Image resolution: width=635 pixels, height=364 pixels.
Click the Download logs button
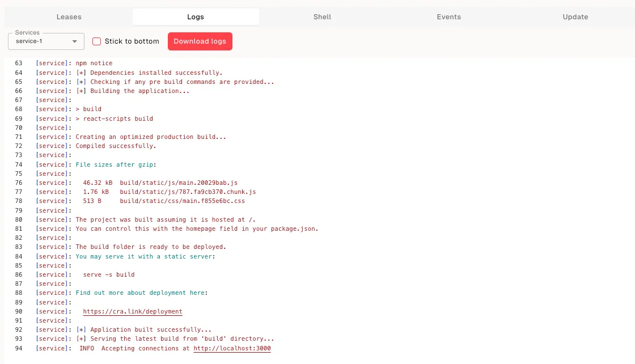[x=200, y=41]
